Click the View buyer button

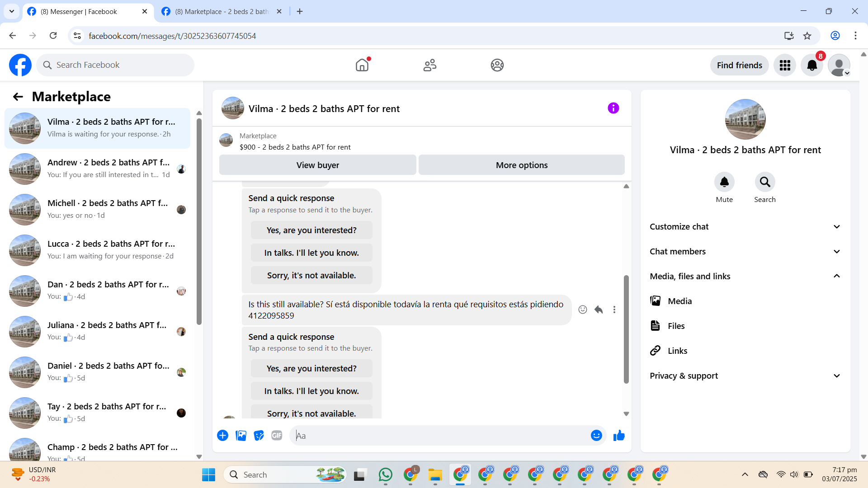coord(317,165)
